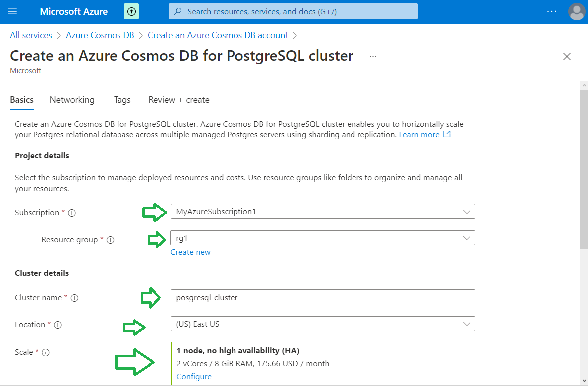
Task: Open the Resource group dropdown
Action: point(323,238)
